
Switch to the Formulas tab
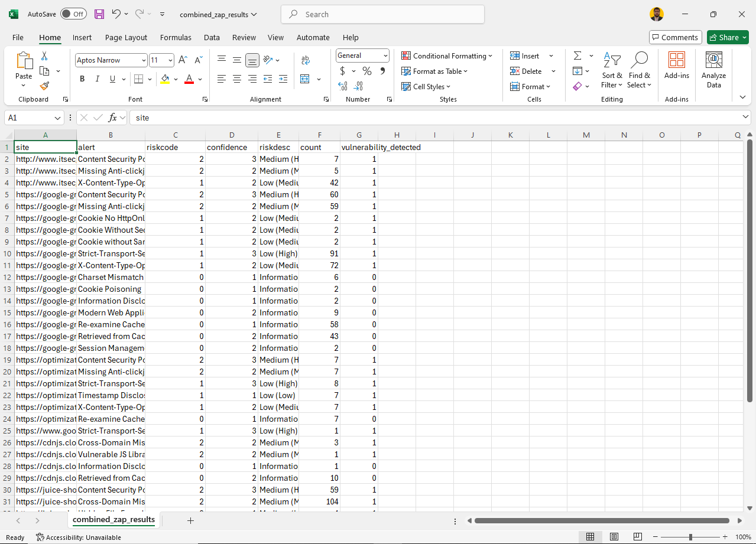pyautogui.click(x=176, y=37)
